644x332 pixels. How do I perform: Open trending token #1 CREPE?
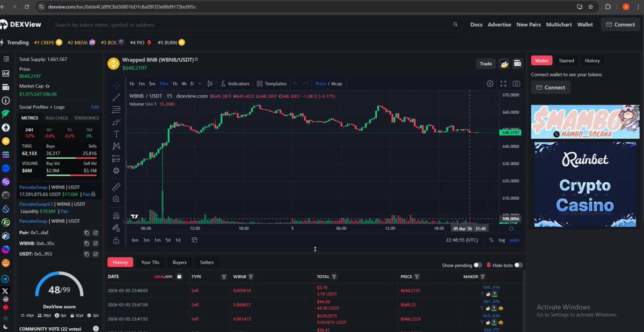(48, 42)
